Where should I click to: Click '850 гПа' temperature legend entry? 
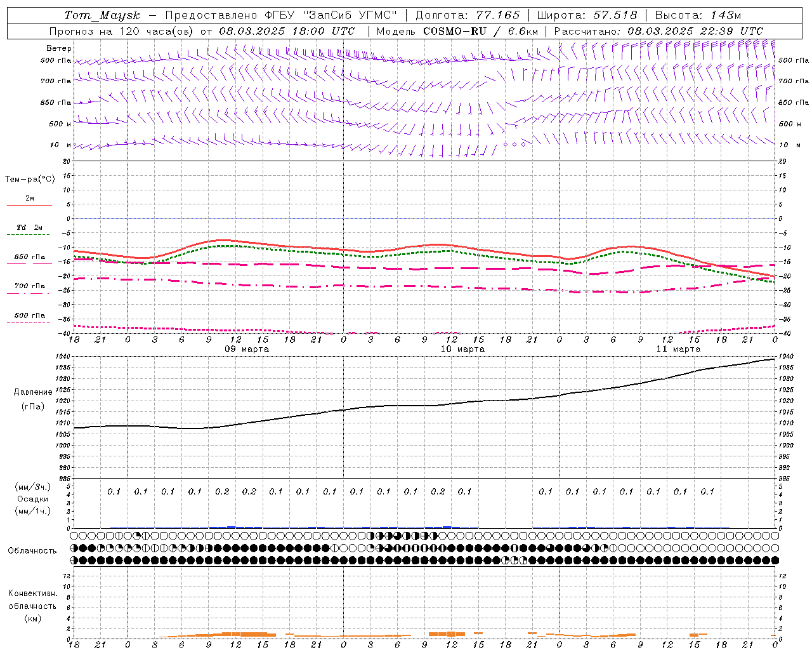30,257
